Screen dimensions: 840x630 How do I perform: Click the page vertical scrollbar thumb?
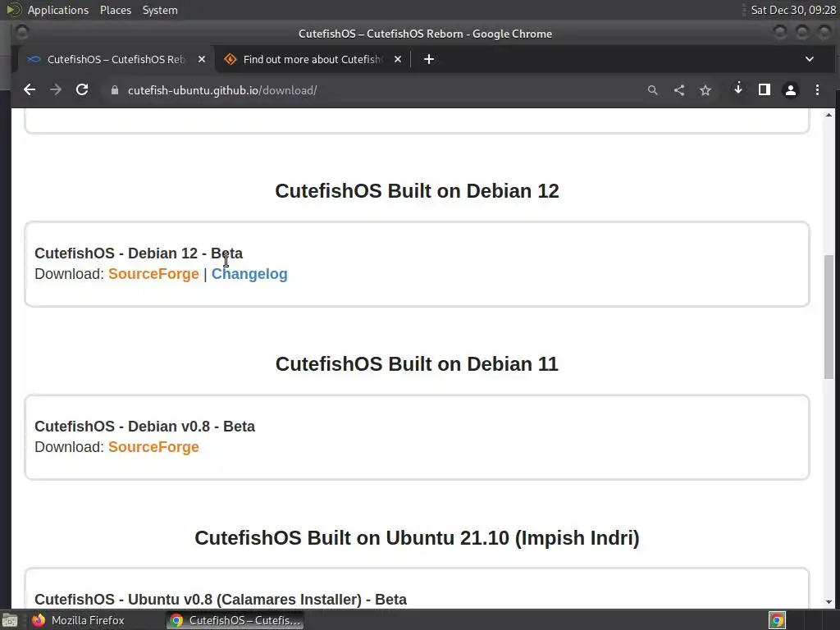829,317
